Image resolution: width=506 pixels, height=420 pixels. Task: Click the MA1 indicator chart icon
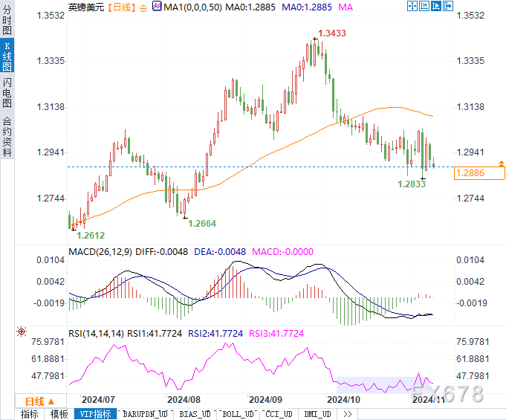[155, 6]
